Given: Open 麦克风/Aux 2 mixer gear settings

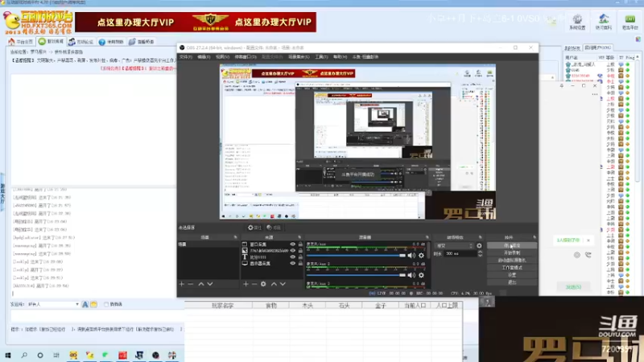Looking at the screenshot, I should coord(421,275).
